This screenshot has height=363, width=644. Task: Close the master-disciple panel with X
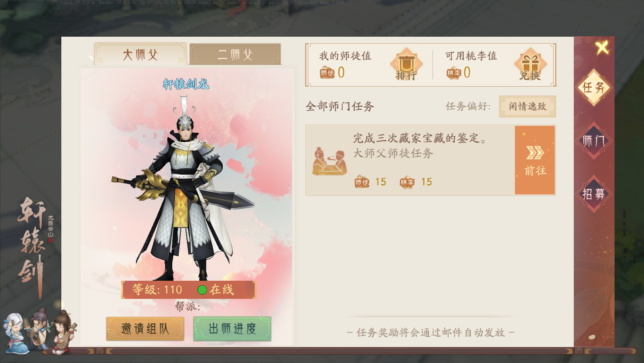(602, 48)
